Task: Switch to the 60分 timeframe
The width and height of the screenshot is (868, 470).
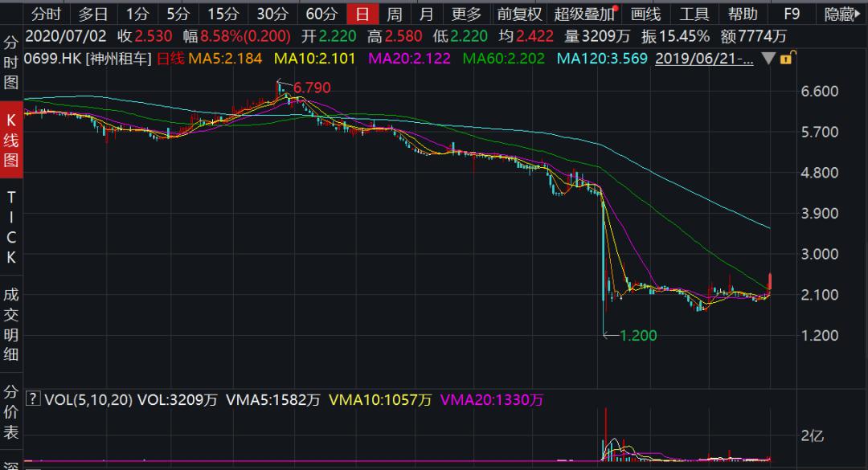Action: point(321,14)
